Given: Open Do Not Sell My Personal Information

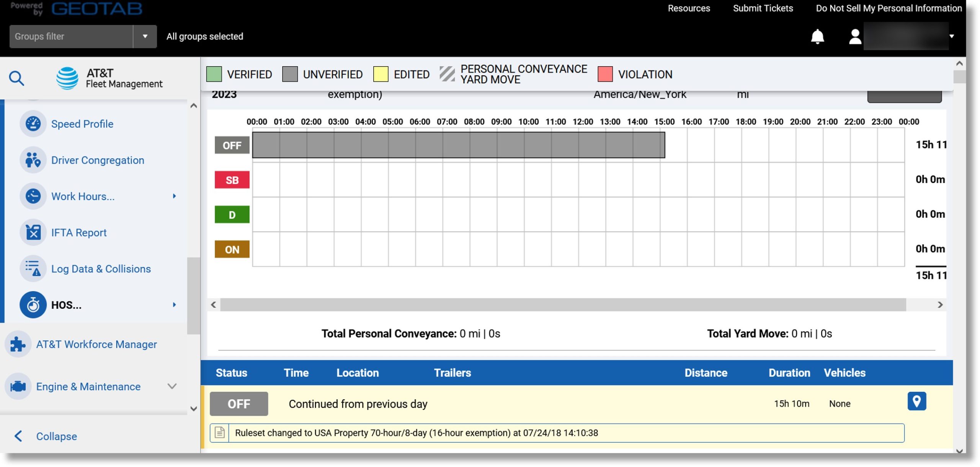Looking at the screenshot, I should tap(889, 8).
